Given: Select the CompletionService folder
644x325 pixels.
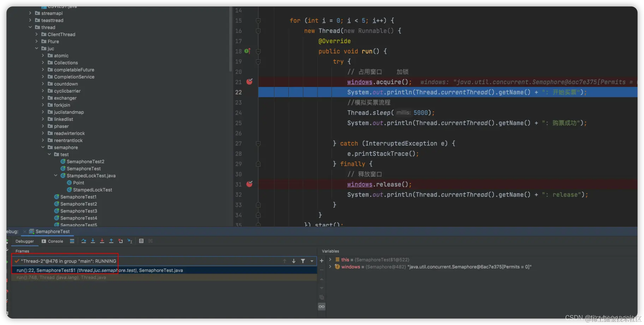Looking at the screenshot, I should click(74, 77).
